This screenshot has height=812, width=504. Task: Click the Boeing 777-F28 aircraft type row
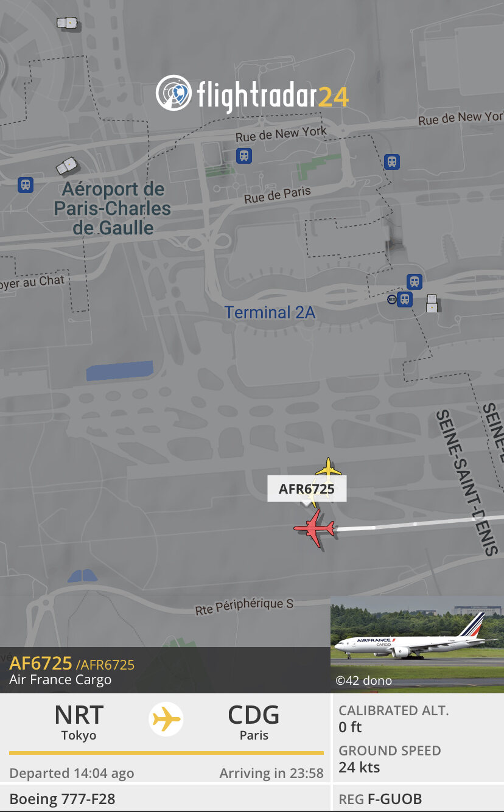[164, 799]
